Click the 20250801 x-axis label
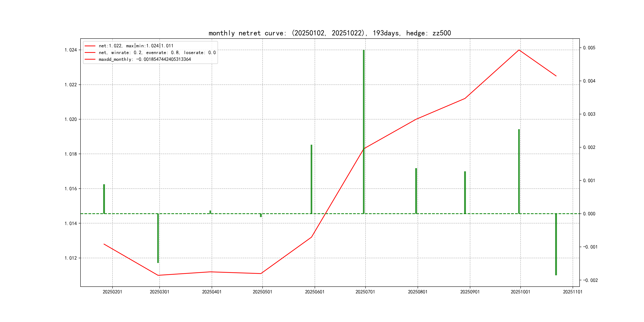Viewport: 644px width, 322px height. click(x=417, y=292)
